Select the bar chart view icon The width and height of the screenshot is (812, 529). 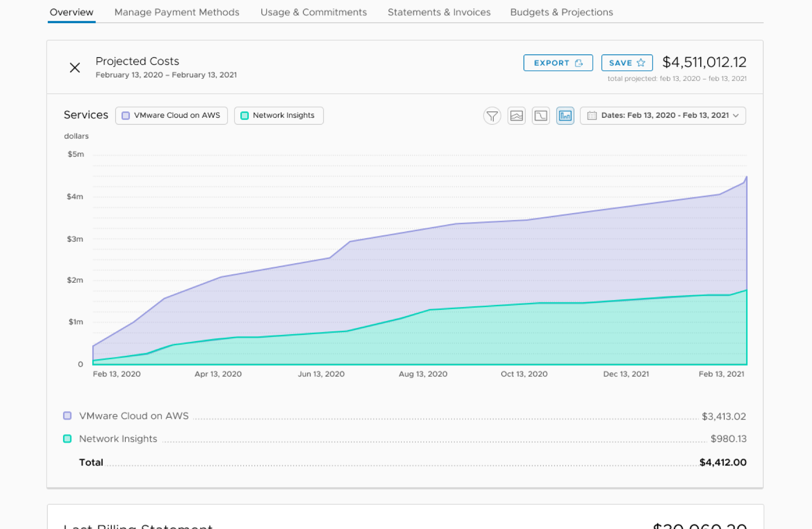pyautogui.click(x=565, y=116)
